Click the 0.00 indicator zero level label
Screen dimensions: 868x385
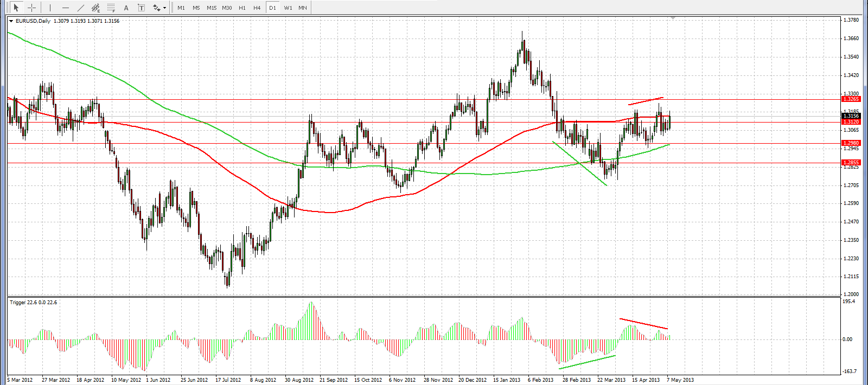coord(848,339)
